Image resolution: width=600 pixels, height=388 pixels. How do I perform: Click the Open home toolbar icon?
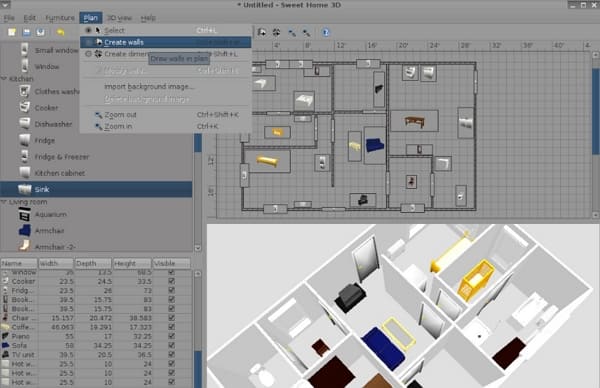pyautogui.click(x=26, y=32)
